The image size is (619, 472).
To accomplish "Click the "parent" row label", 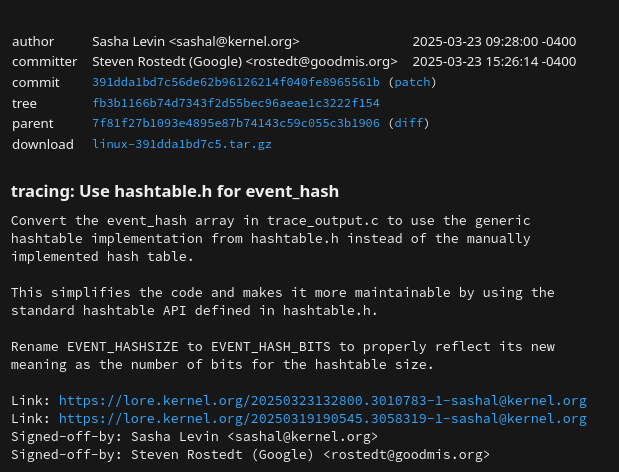I will pos(32,124).
